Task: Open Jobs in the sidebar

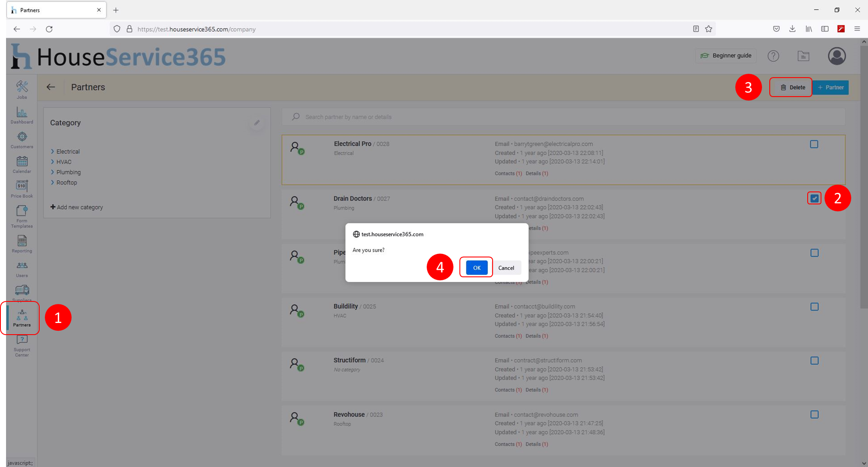Action: tap(22, 90)
